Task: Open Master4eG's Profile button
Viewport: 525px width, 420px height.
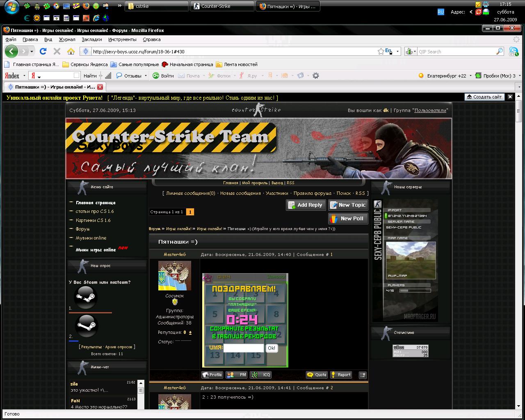Action: [x=212, y=375]
